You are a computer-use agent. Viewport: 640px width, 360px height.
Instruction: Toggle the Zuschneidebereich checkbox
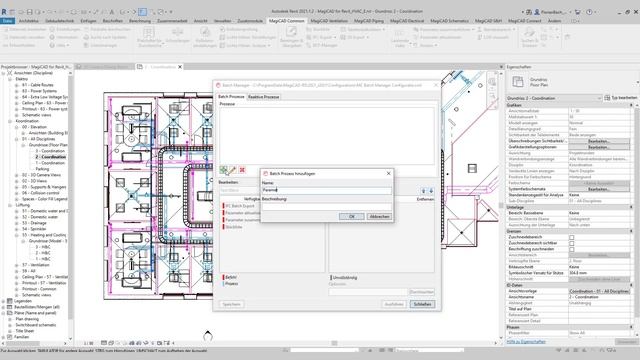[x=571, y=237]
